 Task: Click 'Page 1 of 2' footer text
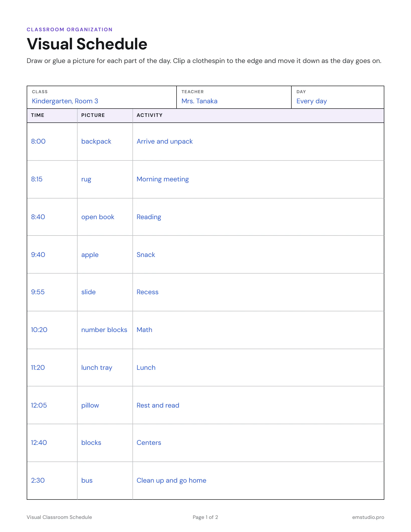pos(205,517)
